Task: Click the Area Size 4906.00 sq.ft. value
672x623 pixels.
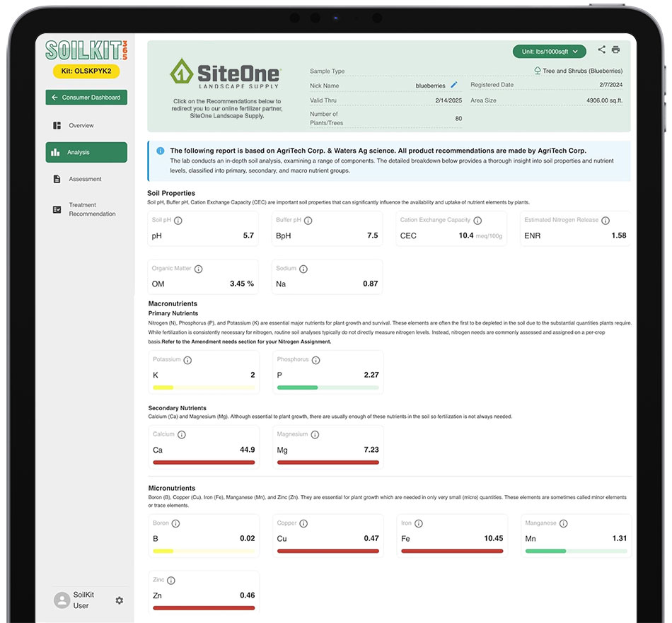Action: (604, 100)
